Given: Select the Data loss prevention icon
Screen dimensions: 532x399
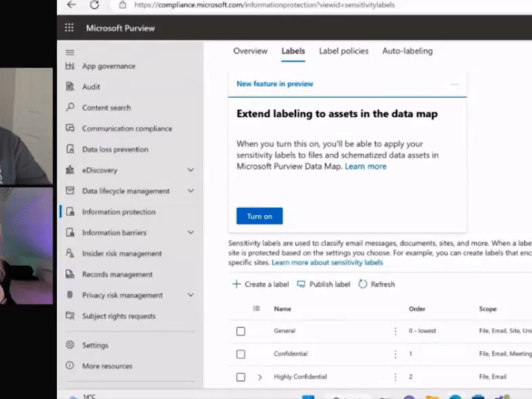Looking at the screenshot, I should click(70, 149).
